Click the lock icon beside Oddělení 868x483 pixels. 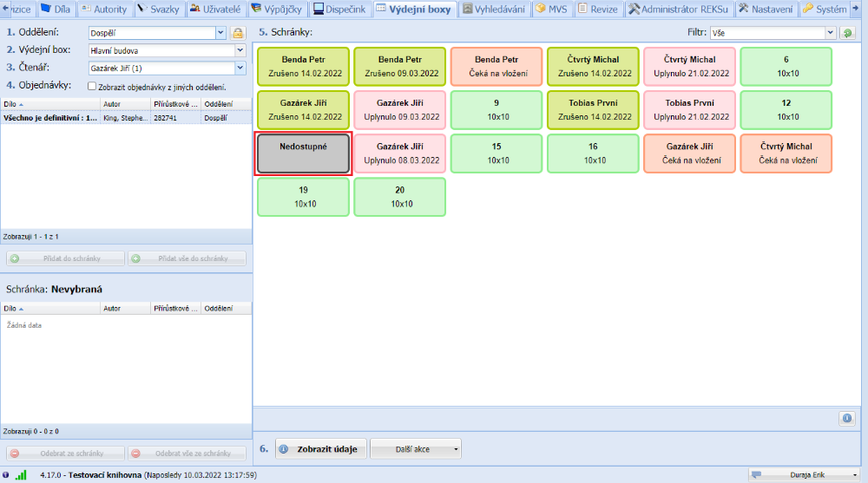pyautogui.click(x=237, y=33)
